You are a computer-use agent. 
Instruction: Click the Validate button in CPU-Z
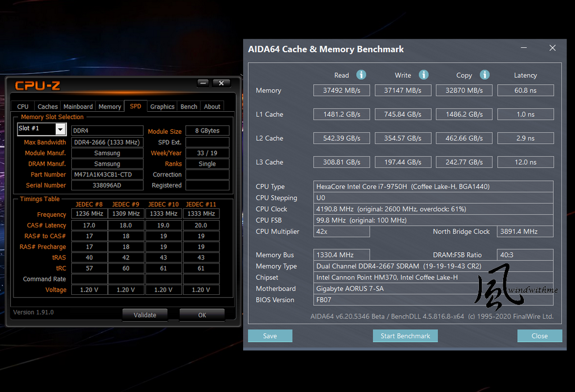coord(145,315)
